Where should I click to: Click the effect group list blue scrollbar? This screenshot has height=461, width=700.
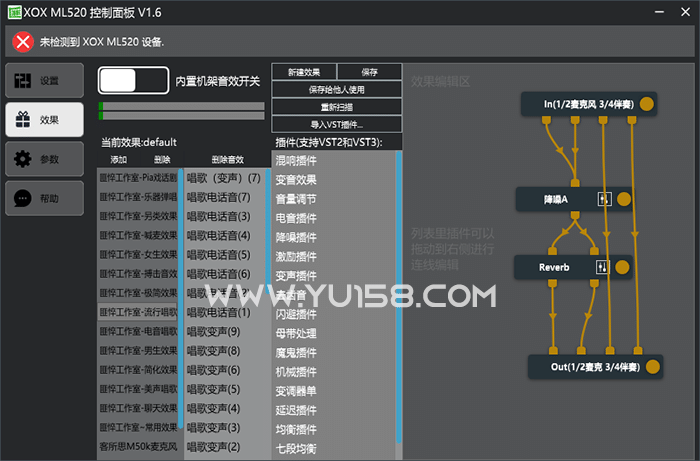click(180, 298)
